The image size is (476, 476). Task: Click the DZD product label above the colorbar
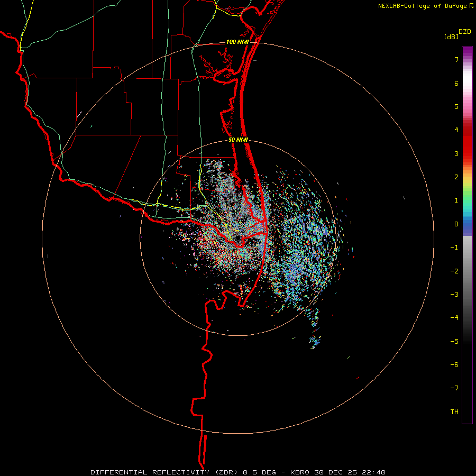pyautogui.click(x=465, y=32)
